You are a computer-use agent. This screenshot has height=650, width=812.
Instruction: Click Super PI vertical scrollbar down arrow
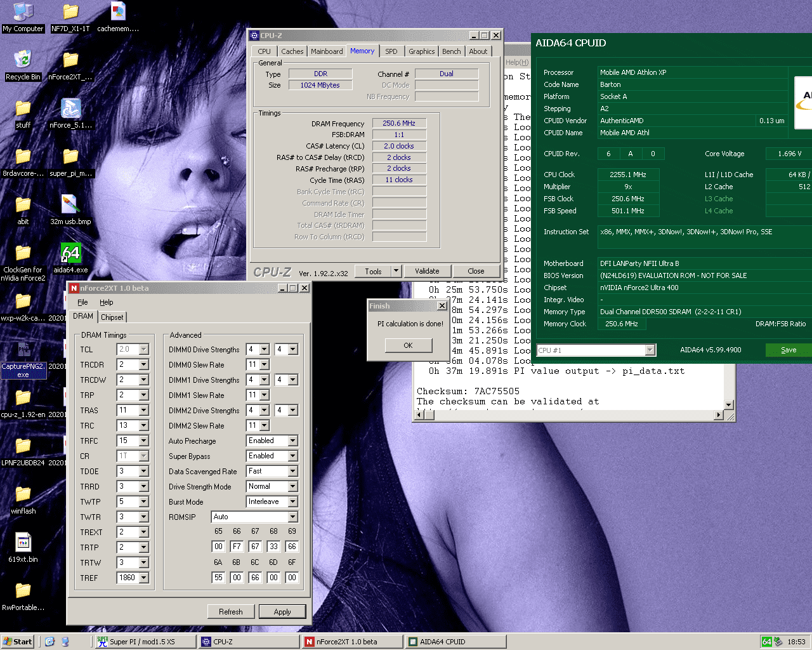[x=728, y=404]
